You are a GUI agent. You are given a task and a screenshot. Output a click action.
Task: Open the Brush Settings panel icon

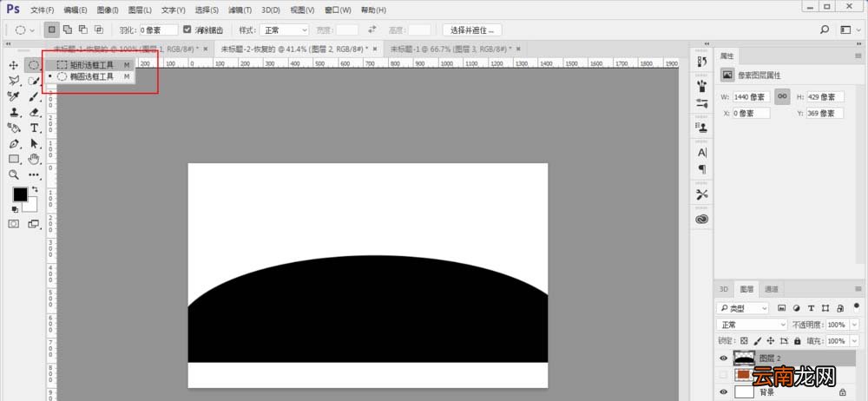(702, 102)
